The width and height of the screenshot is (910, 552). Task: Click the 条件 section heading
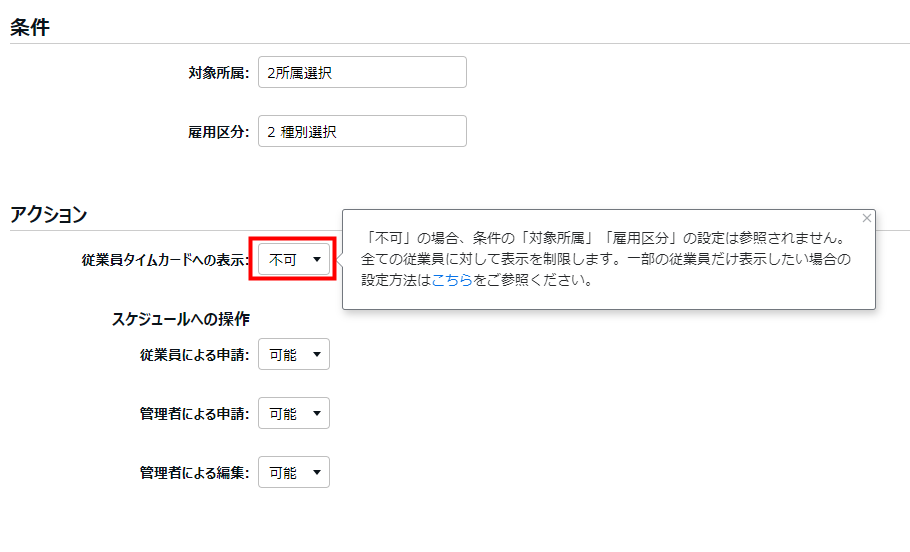point(30,27)
